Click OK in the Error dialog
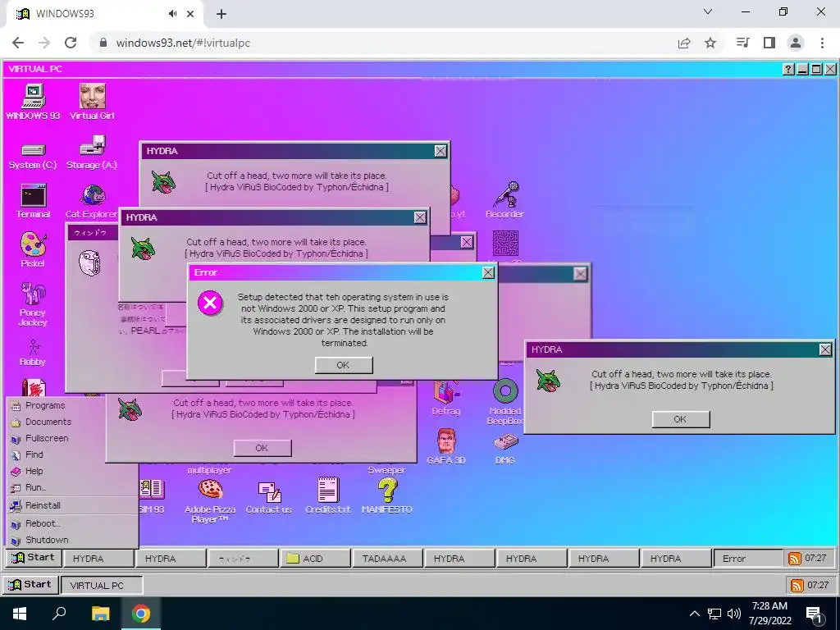This screenshot has width=840, height=630. click(x=344, y=365)
